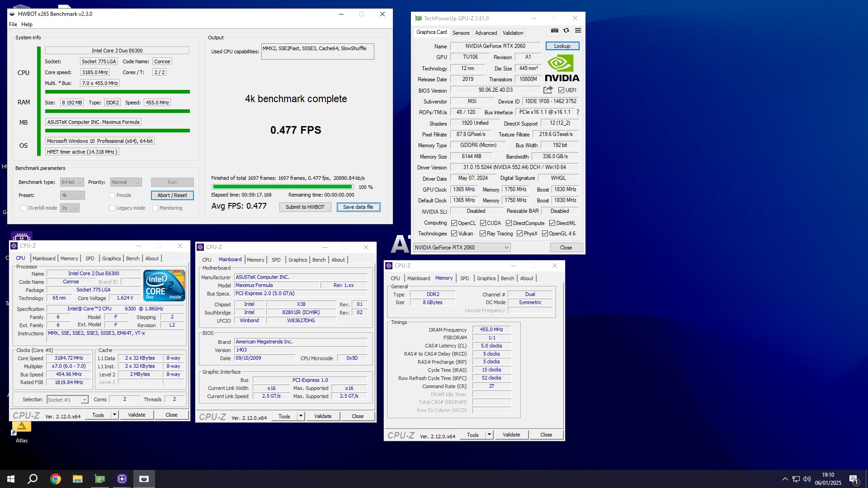Click the benchmark progress bar at 100%
Viewport: 868px width, 488px height.
click(x=283, y=187)
